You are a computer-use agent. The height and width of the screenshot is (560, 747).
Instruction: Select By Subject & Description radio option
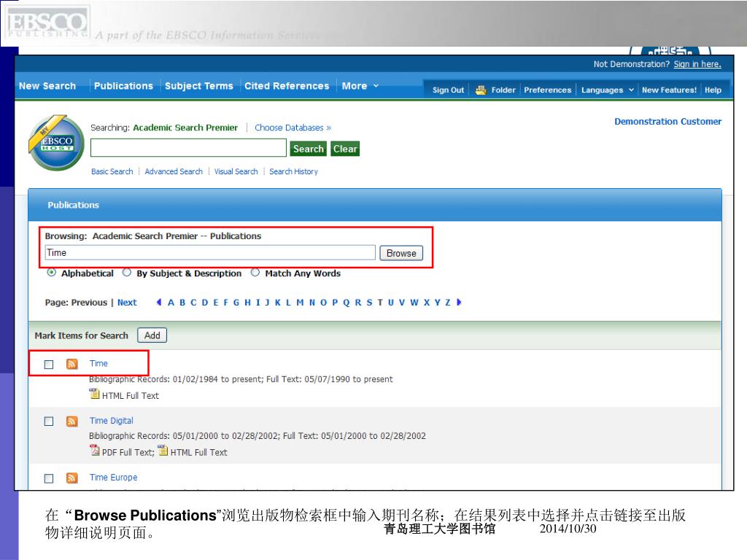tap(127, 273)
